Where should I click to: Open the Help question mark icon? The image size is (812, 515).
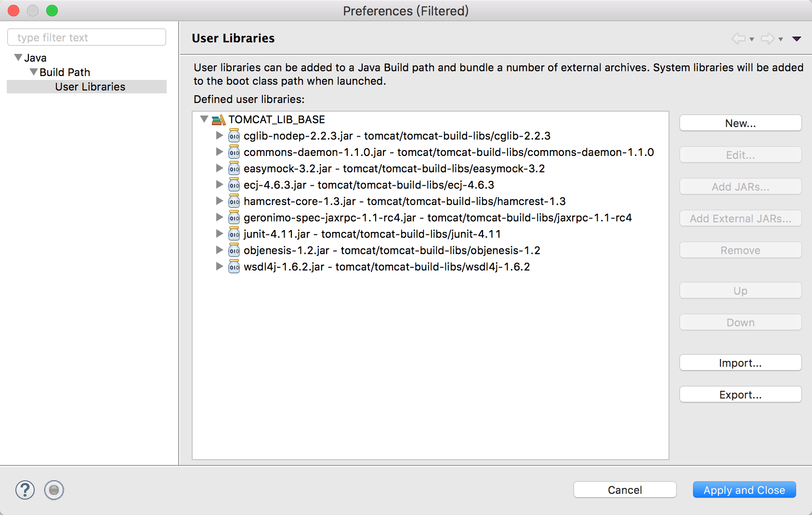[25, 490]
